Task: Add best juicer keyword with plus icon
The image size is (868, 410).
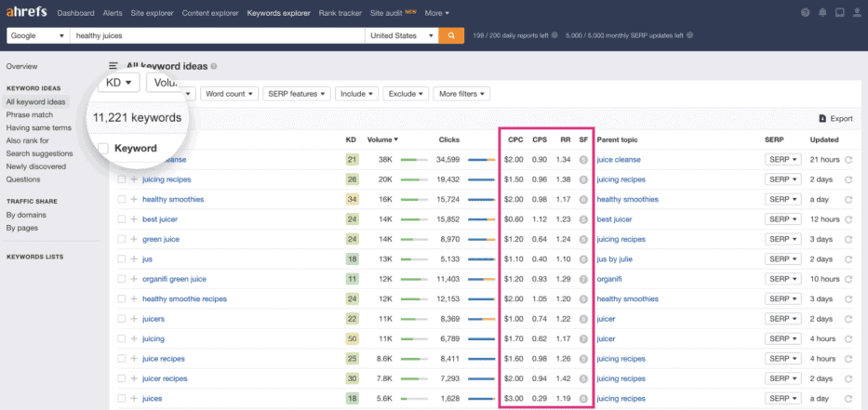Action: tap(133, 219)
